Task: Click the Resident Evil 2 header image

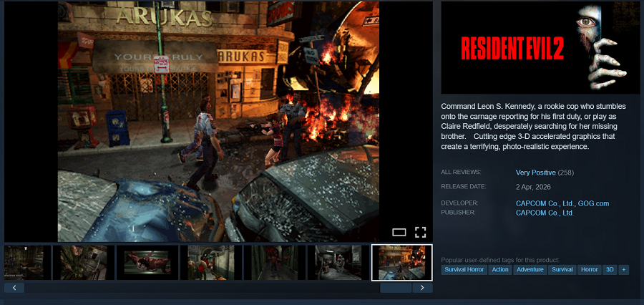Action: click(540, 48)
